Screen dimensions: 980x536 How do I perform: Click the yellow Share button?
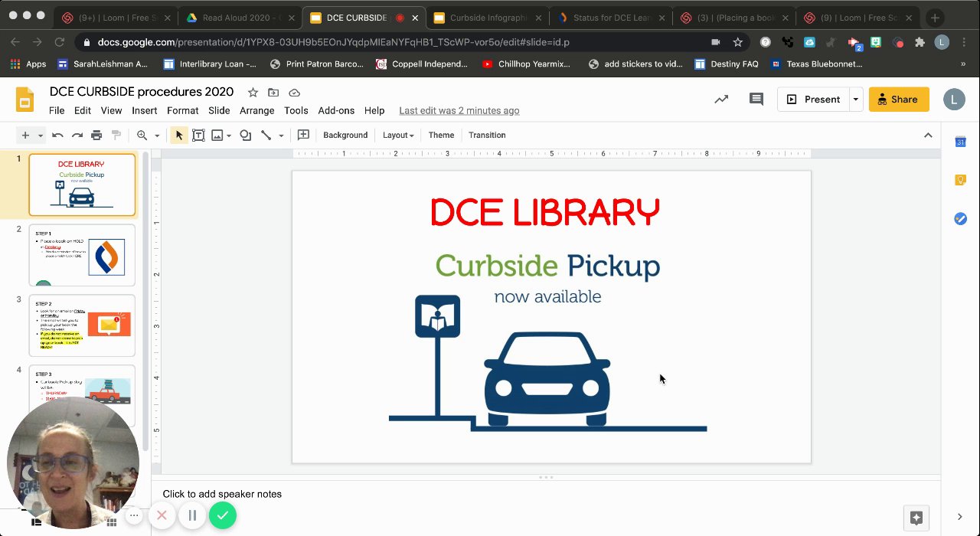coord(898,100)
